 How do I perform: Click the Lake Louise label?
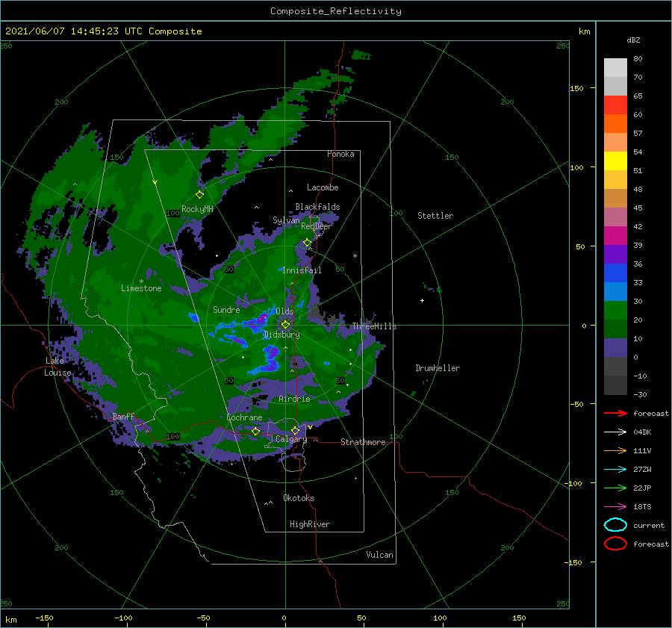pyautogui.click(x=57, y=367)
